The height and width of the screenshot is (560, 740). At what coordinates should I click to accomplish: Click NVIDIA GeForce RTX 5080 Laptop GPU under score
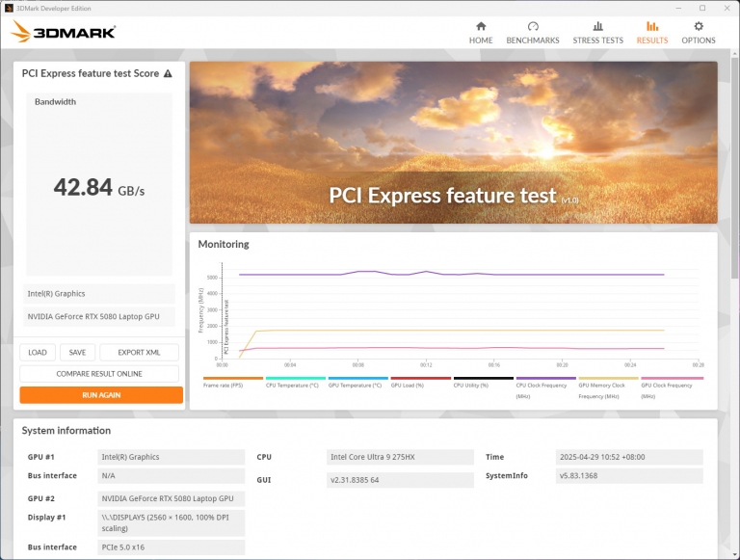(x=99, y=317)
